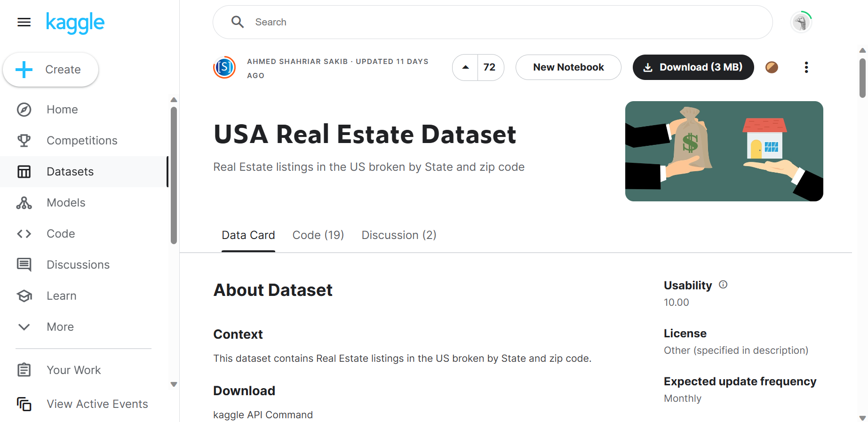Click the 'Other (specified in description)' license
Viewport: 868px width, 422px height.
(736, 350)
